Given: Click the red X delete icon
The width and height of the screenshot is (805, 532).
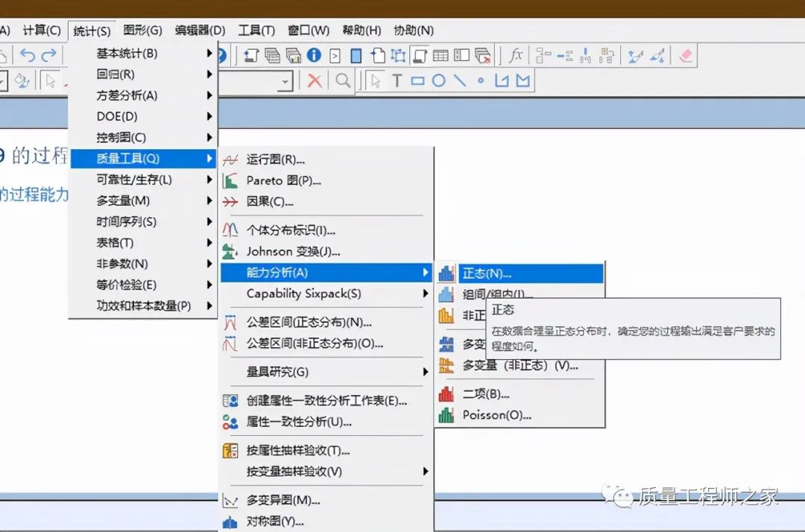Looking at the screenshot, I should 315,80.
